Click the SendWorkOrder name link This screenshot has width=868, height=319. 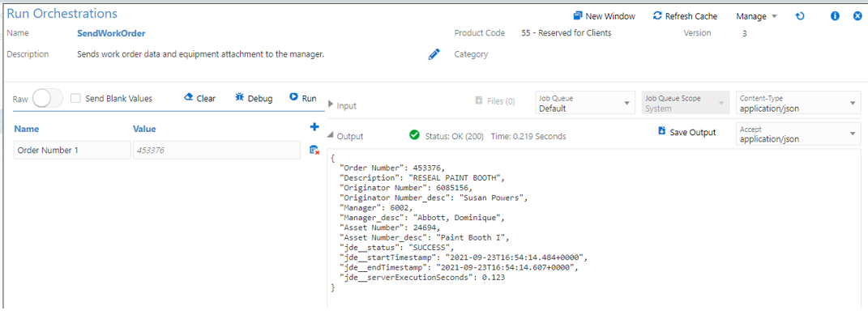[111, 33]
